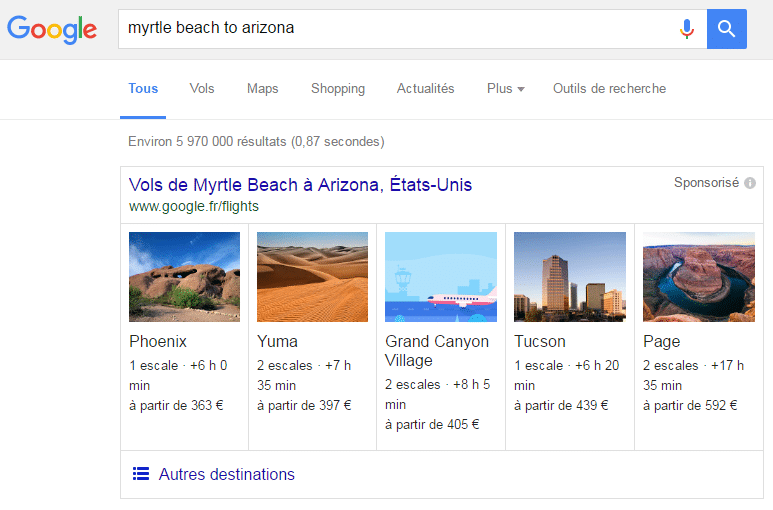This screenshot has height=510, width=773.
Task: Click '1 escale · +6 h 0 min' under Phoenix
Action: [178, 375]
